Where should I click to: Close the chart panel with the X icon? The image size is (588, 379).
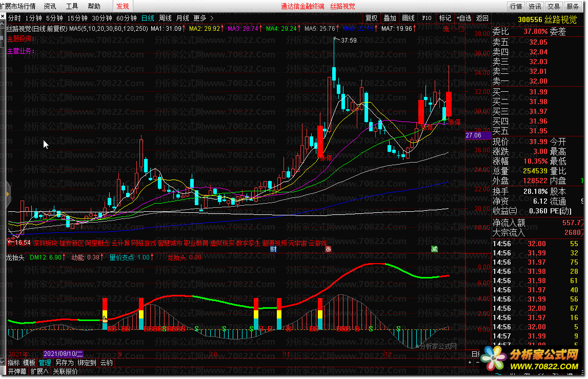(3, 17)
